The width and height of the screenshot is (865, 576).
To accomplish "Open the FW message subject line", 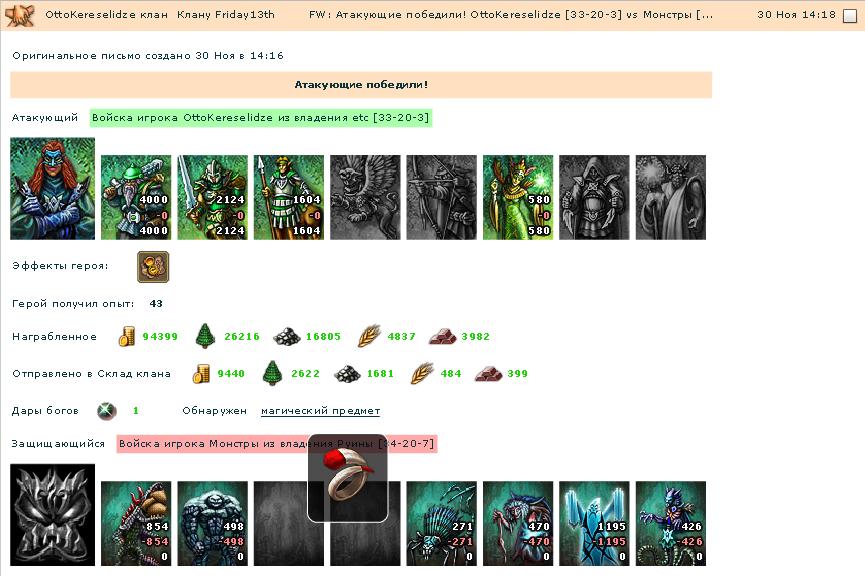I will pos(511,15).
